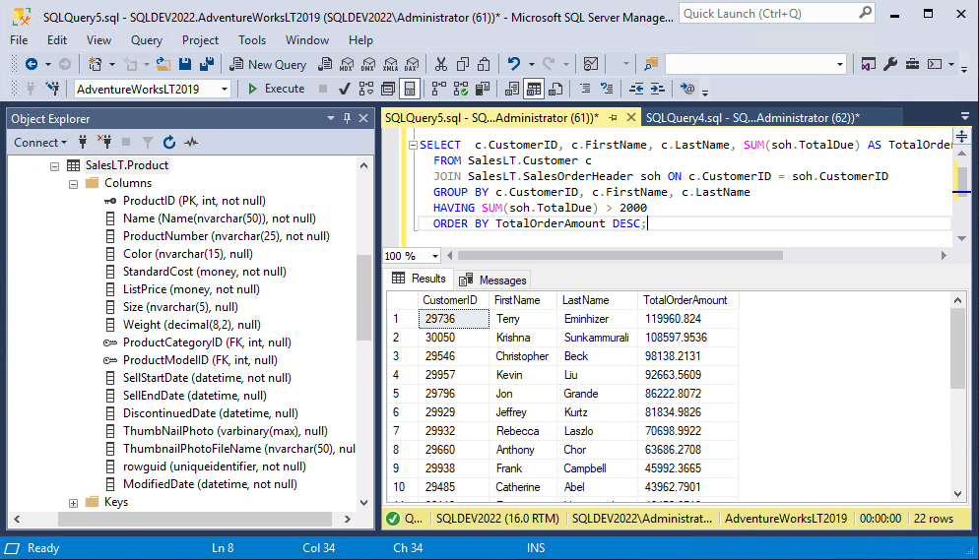Click the Execute button
This screenshot has height=560, width=979.
click(x=277, y=90)
